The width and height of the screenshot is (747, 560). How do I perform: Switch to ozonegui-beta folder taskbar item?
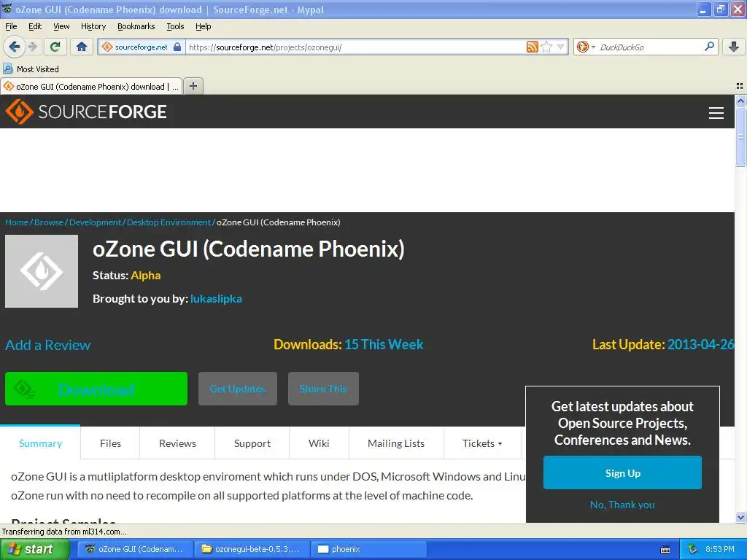click(x=252, y=549)
